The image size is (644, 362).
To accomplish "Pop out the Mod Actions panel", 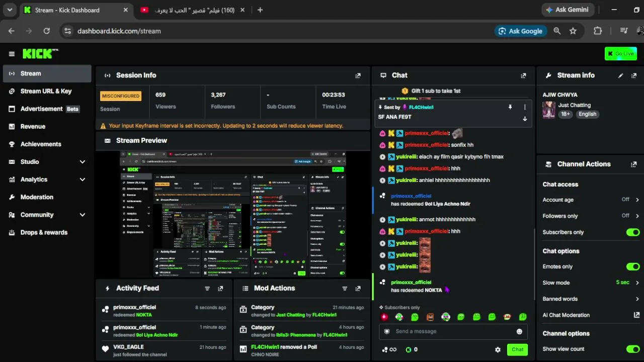I will (x=358, y=289).
